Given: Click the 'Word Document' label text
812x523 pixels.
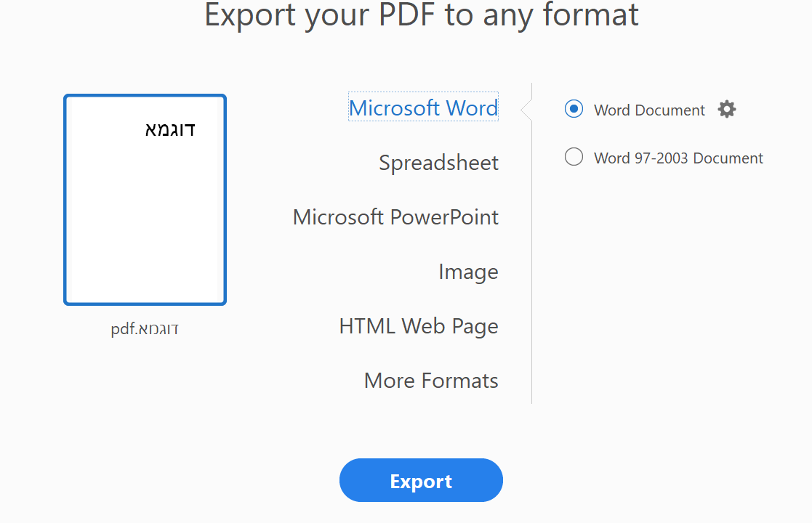Looking at the screenshot, I should point(649,110).
